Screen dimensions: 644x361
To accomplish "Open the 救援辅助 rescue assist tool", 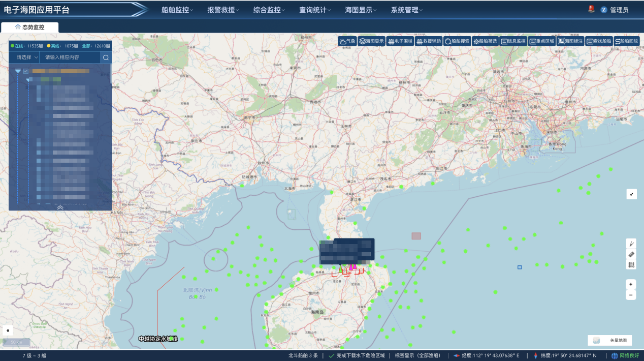I will [x=429, y=41].
